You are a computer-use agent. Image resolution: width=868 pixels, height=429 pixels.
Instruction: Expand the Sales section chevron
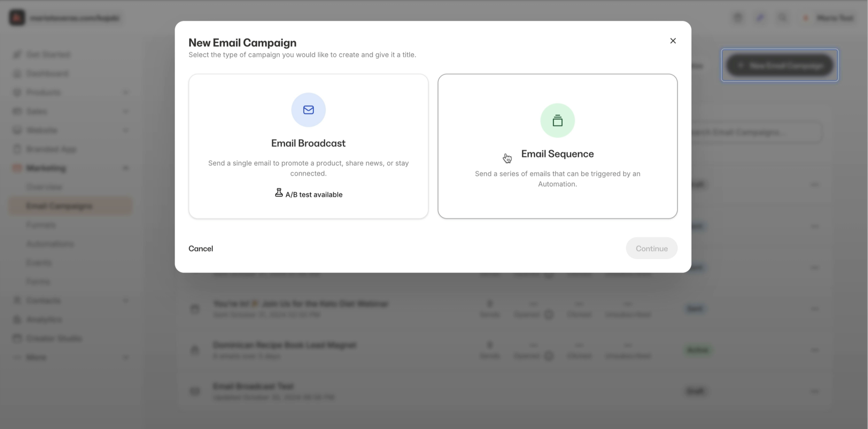[x=126, y=111]
